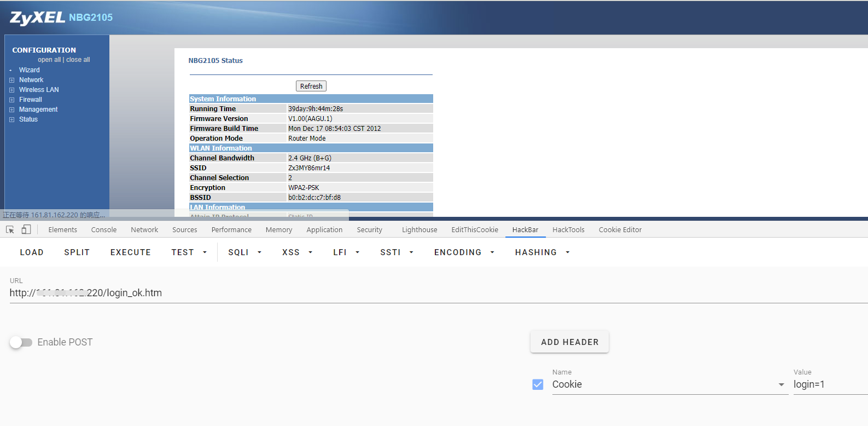Expand the Status plus icon
Screen dimensions: 868x426
click(x=11, y=120)
